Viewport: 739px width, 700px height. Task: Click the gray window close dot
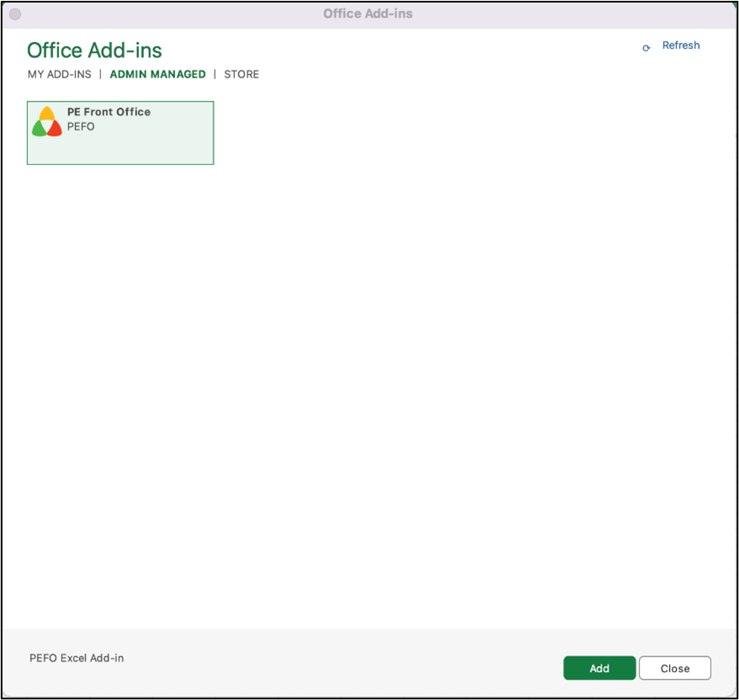pos(15,14)
